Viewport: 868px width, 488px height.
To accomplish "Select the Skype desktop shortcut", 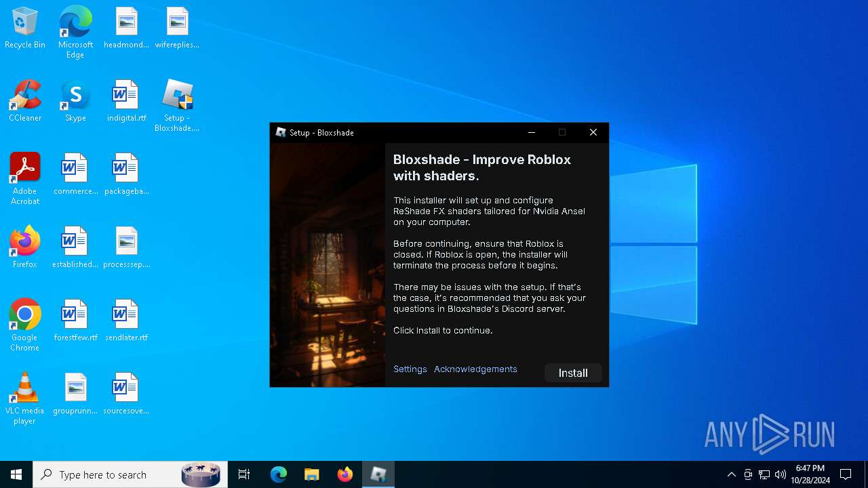I will [x=75, y=102].
